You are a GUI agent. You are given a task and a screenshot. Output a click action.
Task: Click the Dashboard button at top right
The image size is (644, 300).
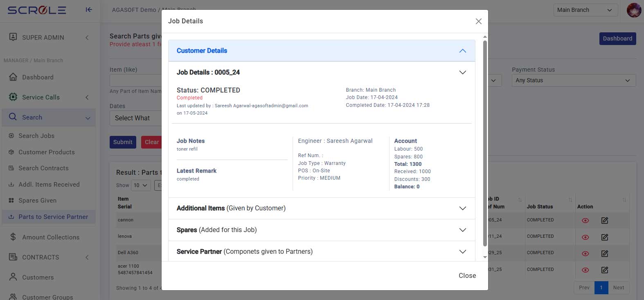(x=617, y=38)
